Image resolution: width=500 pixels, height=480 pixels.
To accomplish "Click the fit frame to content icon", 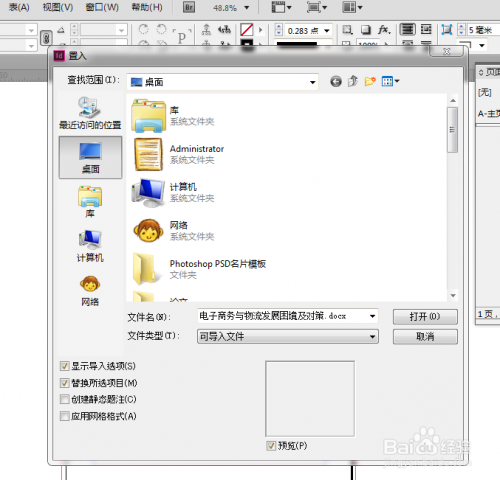I will pyautogui.click(x=446, y=30).
